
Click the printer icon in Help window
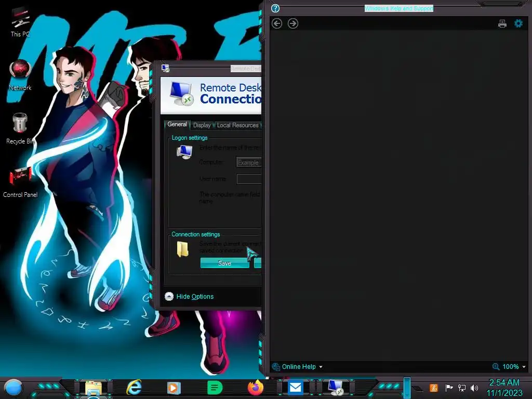tap(502, 23)
